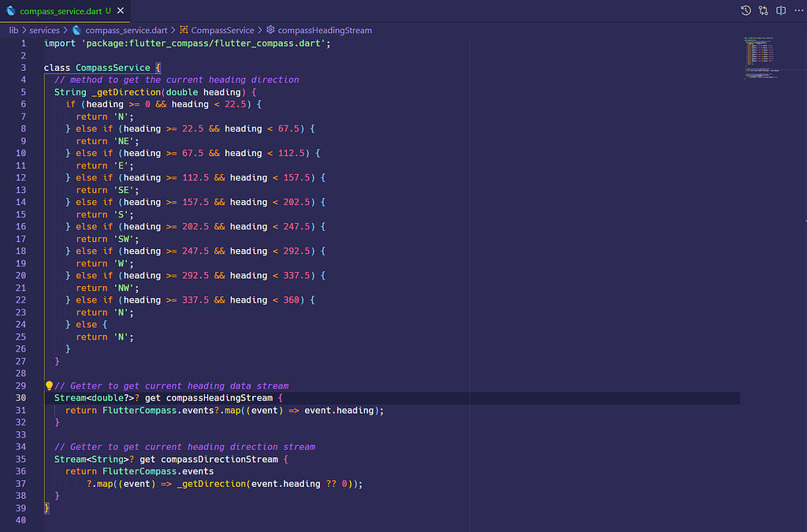This screenshot has height=532, width=807.
Task: Open changes compare icon in toolbar
Action: (x=763, y=10)
